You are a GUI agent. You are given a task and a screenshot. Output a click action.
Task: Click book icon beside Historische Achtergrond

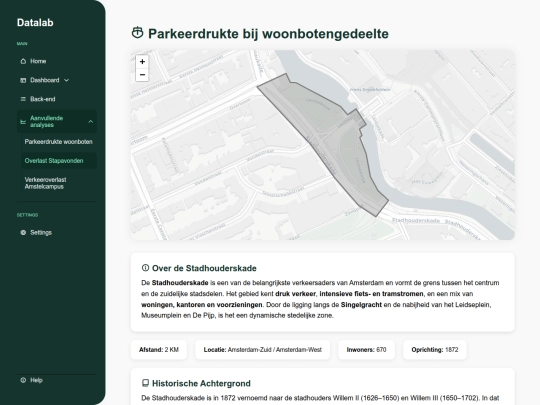click(x=145, y=383)
